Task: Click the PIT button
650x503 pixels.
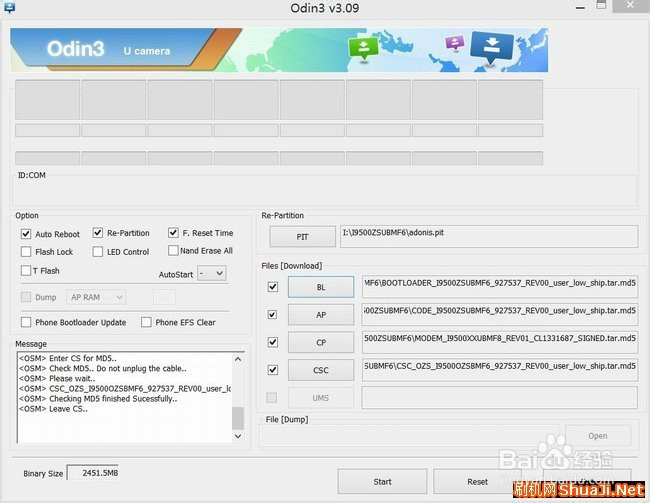Action: pos(302,236)
